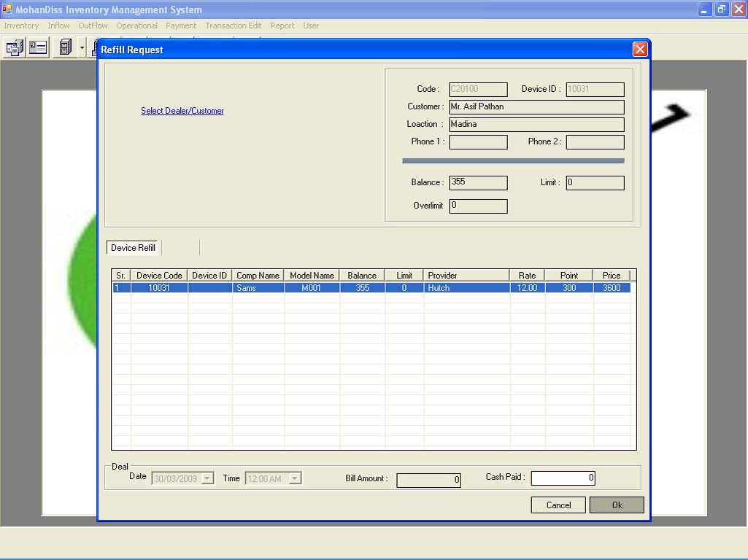Click the Customer name field

click(536, 107)
